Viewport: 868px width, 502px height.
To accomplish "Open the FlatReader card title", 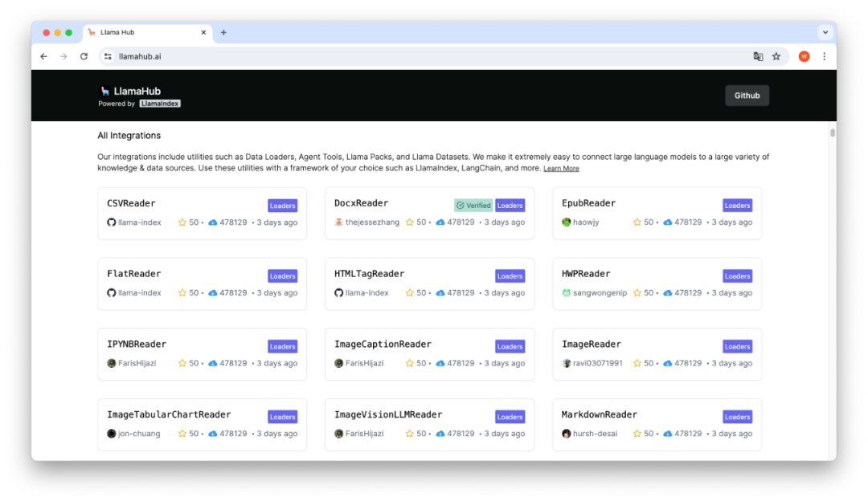I will pyautogui.click(x=134, y=274).
